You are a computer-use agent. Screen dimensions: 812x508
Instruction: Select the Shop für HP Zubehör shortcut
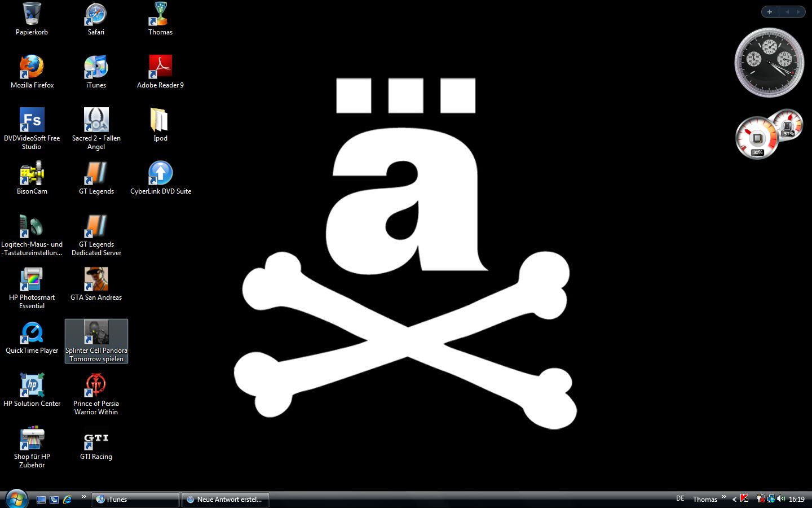pos(32,448)
